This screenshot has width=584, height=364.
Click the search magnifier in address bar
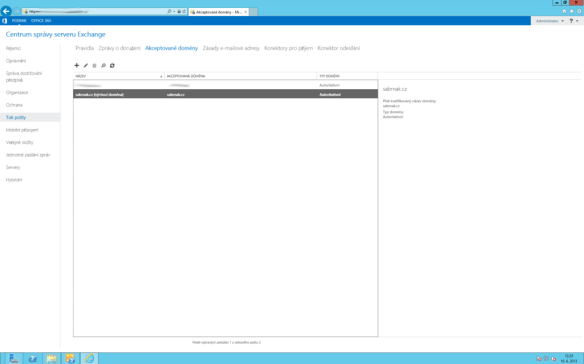(x=169, y=12)
